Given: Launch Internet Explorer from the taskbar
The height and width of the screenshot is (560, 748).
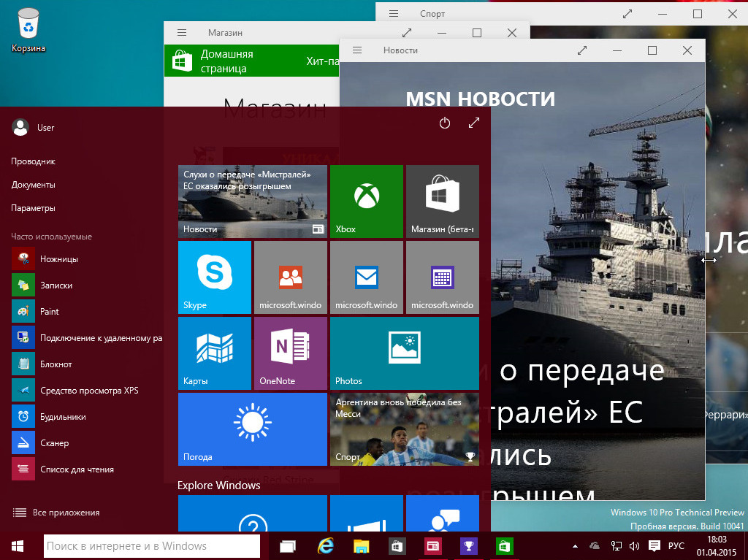Looking at the screenshot, I should point(325,545).
